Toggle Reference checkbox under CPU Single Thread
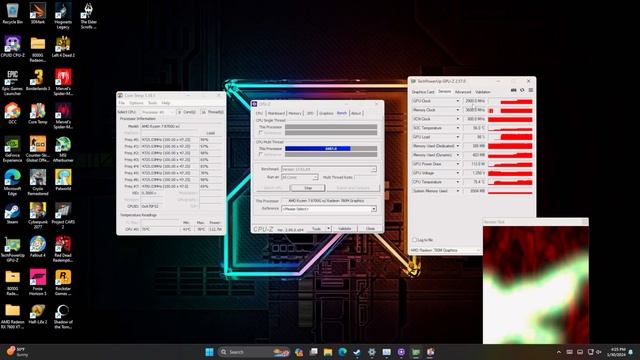Screen dimensions: 640x360 coord(261,133)
